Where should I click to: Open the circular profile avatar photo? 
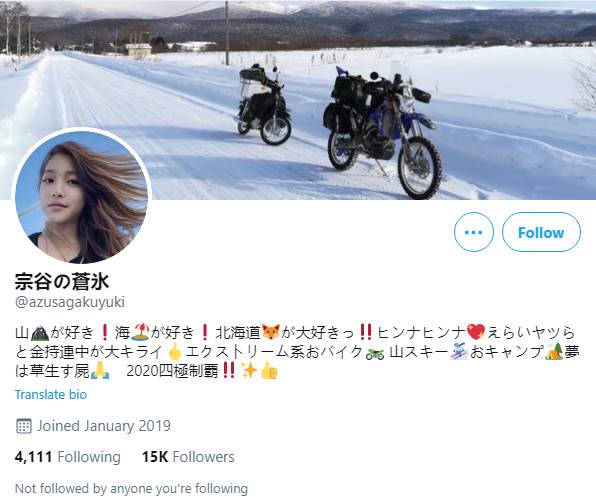(x=81, y=197)
